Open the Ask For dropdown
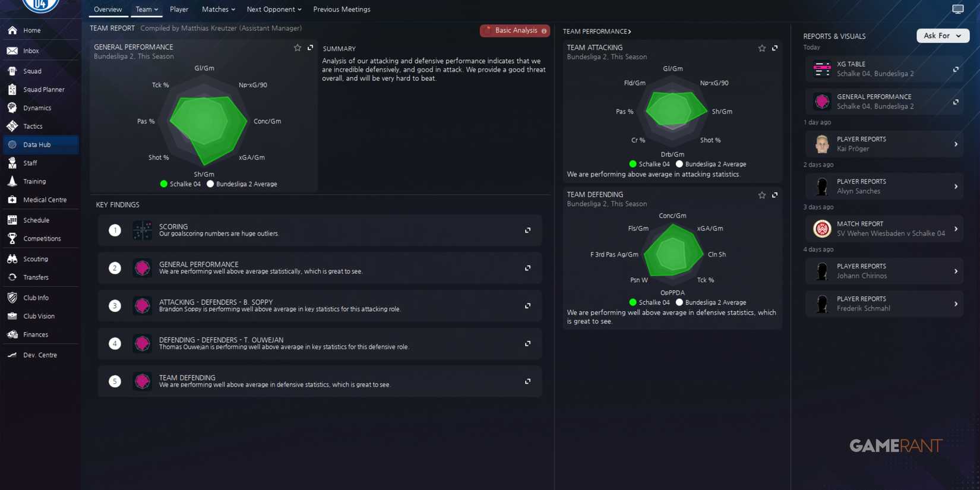This screenshot has height=490, width=980. coord(943,36)
